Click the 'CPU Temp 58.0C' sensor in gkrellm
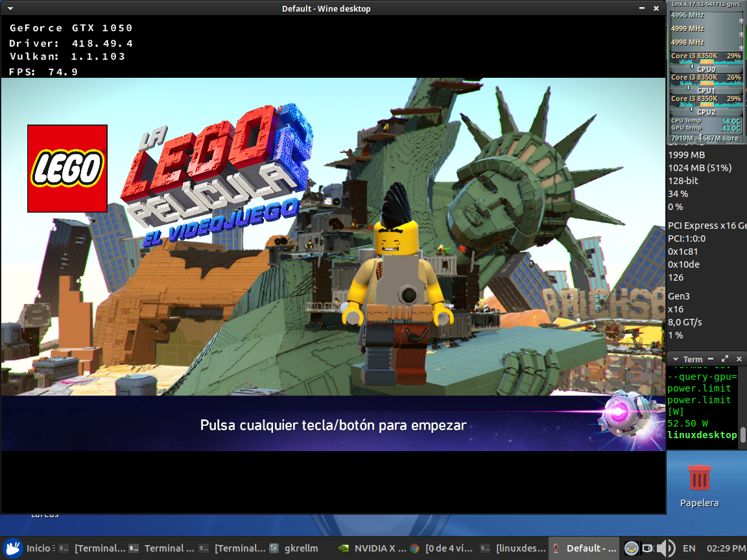Screen dimensions: 747x560 coord(706,121)
